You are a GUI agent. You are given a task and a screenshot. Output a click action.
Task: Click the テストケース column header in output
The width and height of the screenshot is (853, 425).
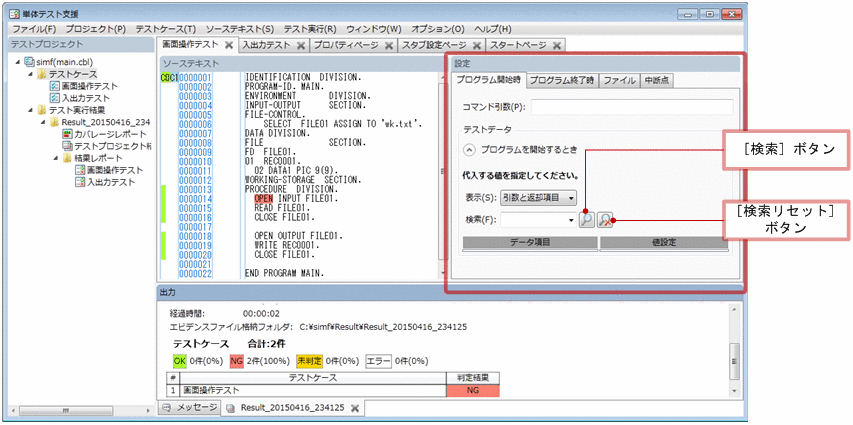pyautogui.click(x=313, y=378)
